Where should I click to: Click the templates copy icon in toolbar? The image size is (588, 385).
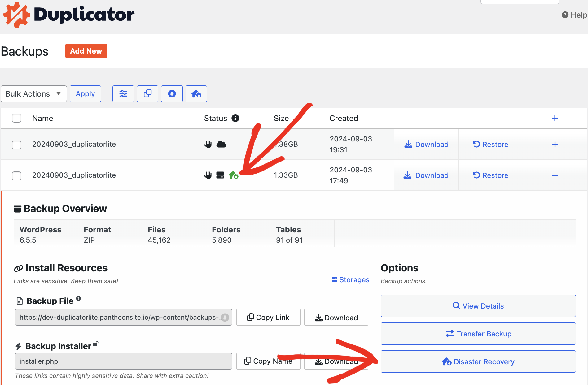click(148, 94)
